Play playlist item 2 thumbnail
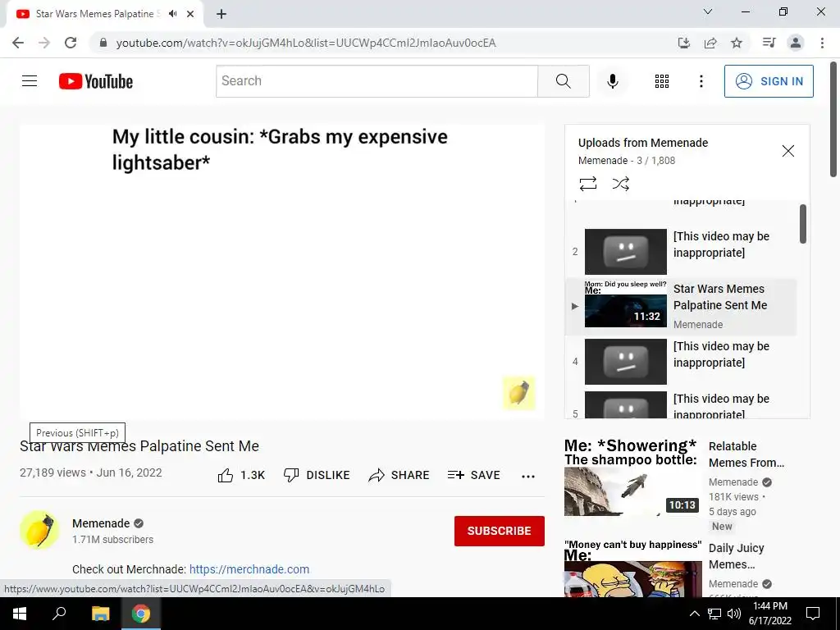The image size is (840, 630). [x=625, y=251]
